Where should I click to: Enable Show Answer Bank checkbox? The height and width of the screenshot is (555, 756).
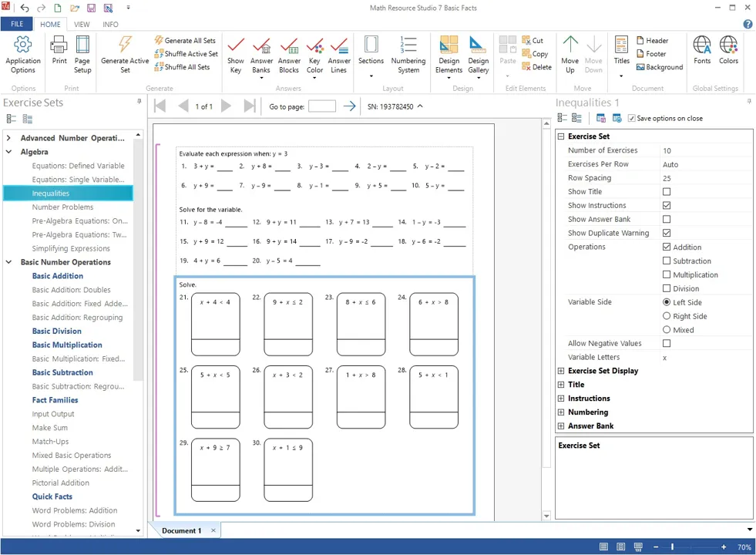coord(667,219)
